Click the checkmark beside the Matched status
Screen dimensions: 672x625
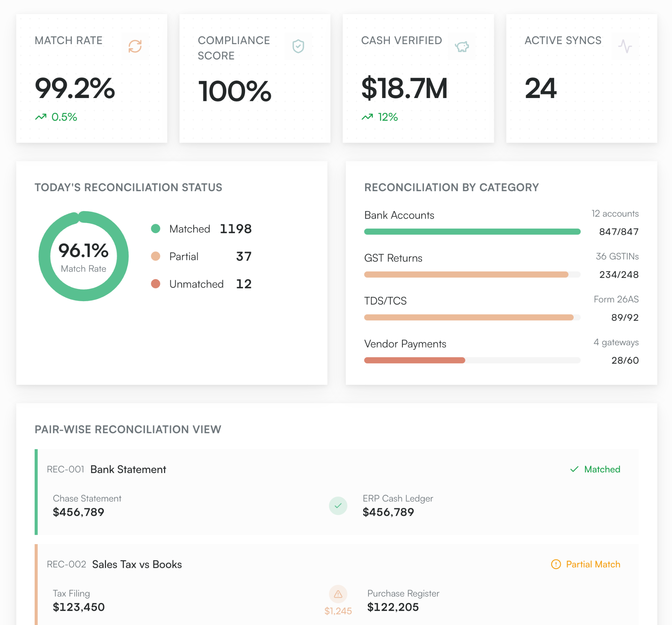click(574, 469)
